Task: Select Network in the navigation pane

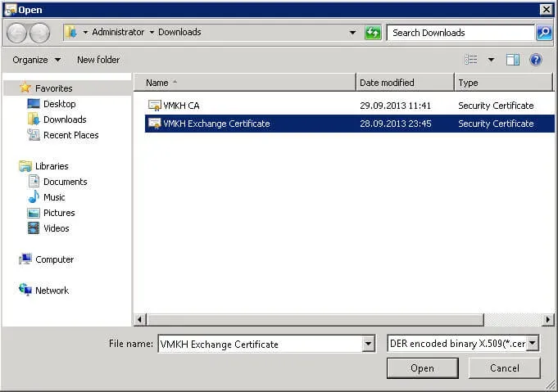Action: point(52,291)
